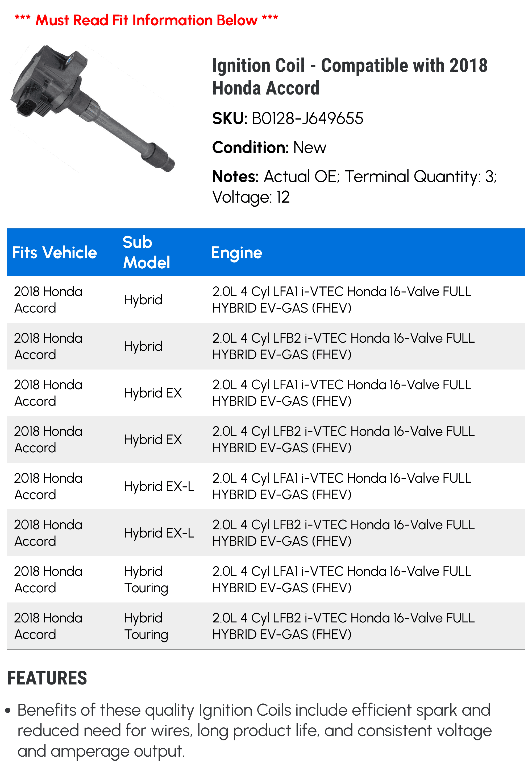The height and width of the screenshot is (771, 532).
Task: Click the Hybrid EX sub model in LFA1 row
Action: pos(153,393)
